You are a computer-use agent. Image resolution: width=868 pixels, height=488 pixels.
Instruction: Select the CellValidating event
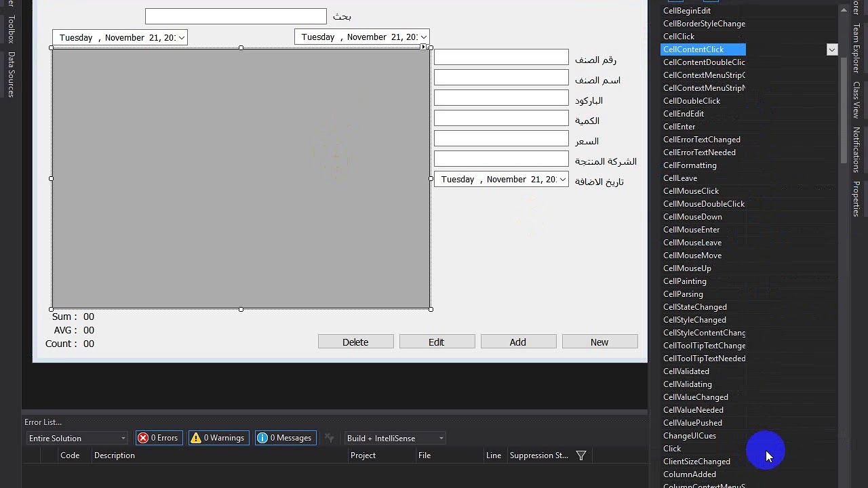click(x=688, y=384)
